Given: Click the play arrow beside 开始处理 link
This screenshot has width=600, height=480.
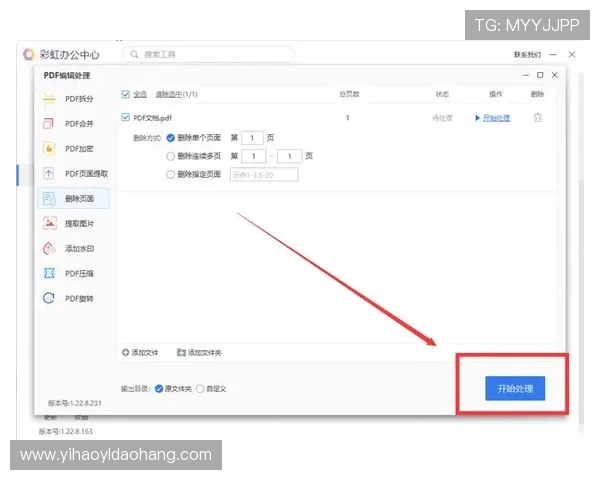Looking at the screenshot, I should click(x=477, y=118).
